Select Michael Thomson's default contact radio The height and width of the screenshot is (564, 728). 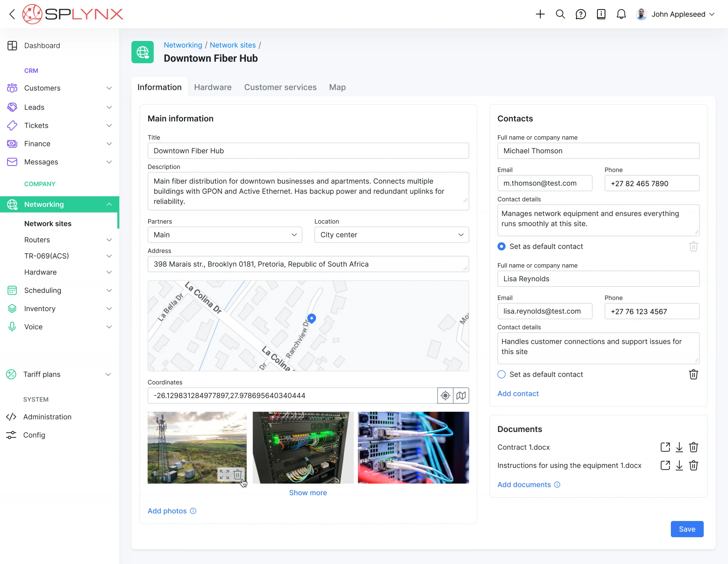click(x=501, y=246)
